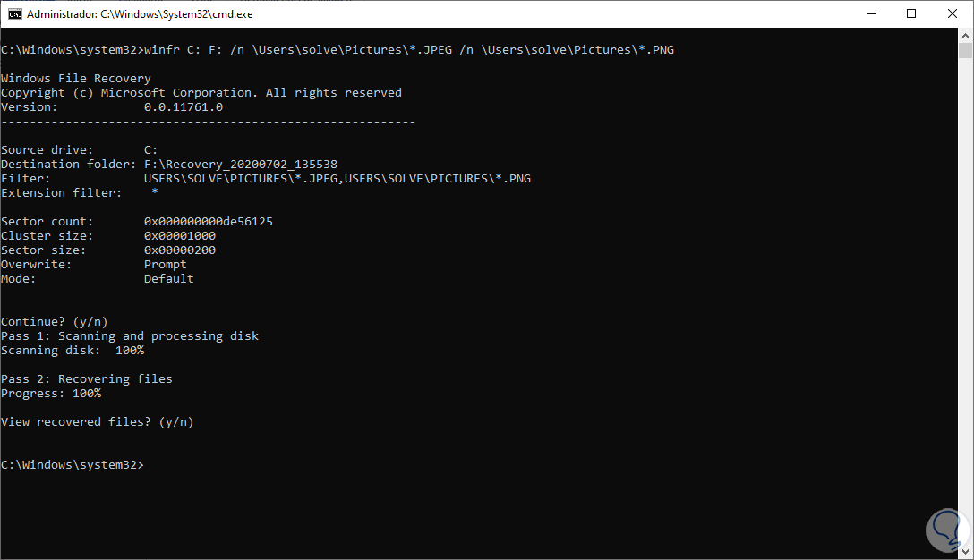974x560 pixels.
Task: Click the View recovered files? (y/n) line
Action: point(98,422)
